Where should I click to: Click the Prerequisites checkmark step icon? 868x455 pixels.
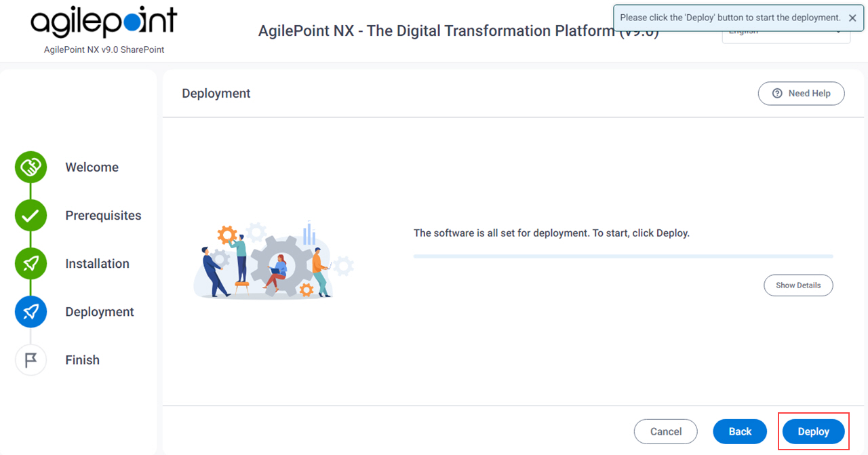click(x=31, y=216)
